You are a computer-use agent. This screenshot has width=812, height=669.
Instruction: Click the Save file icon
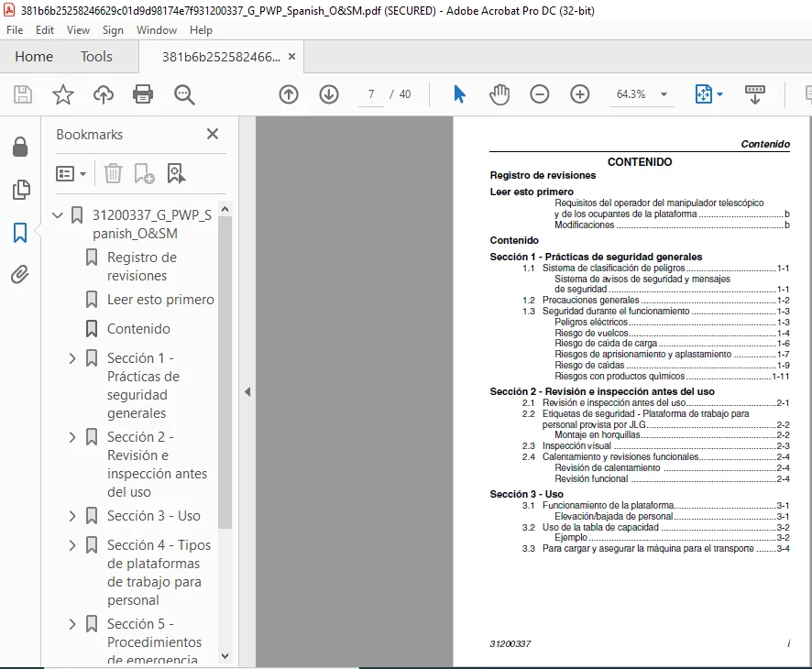[x=22, y=94]
